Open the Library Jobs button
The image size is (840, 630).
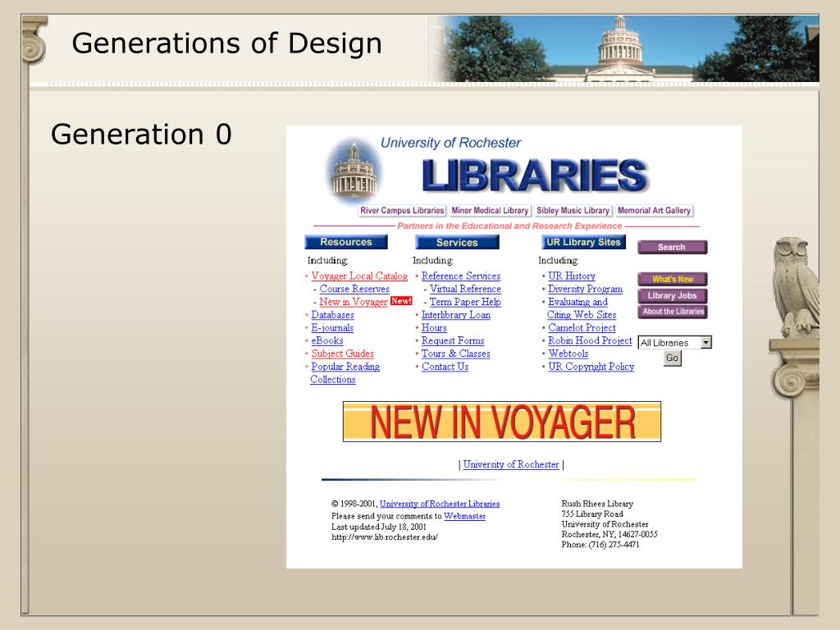(673, 295)
